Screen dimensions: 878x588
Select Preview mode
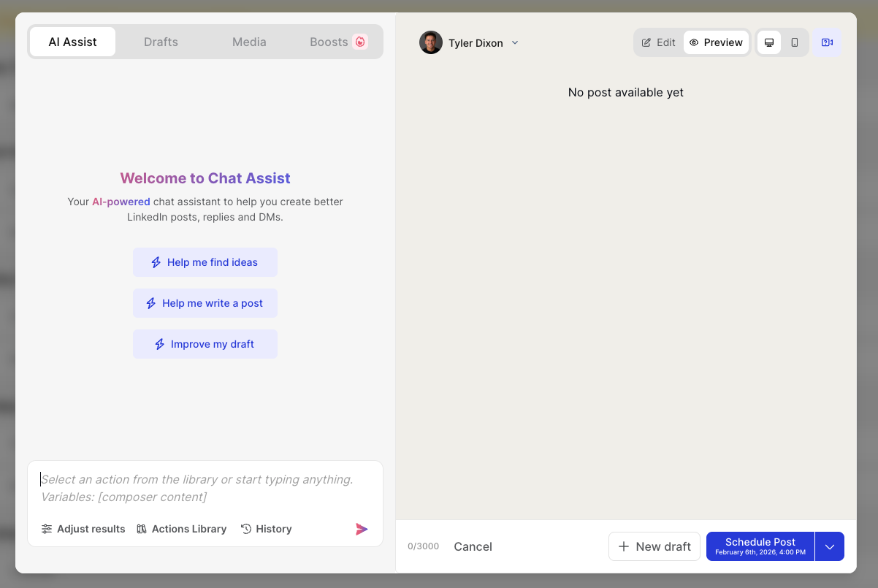point(716,42)
